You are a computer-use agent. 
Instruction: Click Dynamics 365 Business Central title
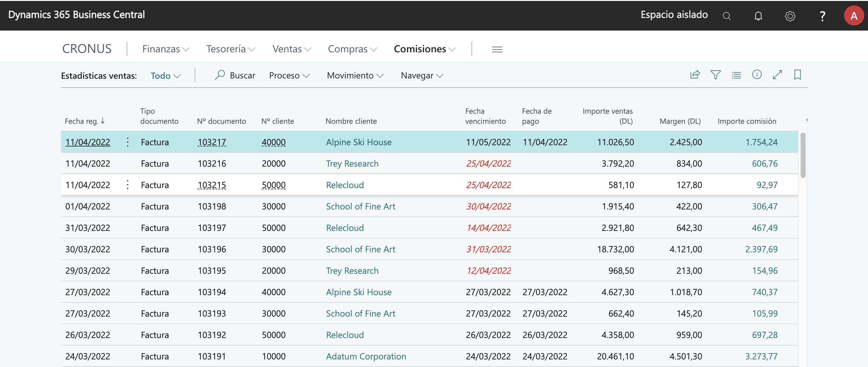click(77, 14)
